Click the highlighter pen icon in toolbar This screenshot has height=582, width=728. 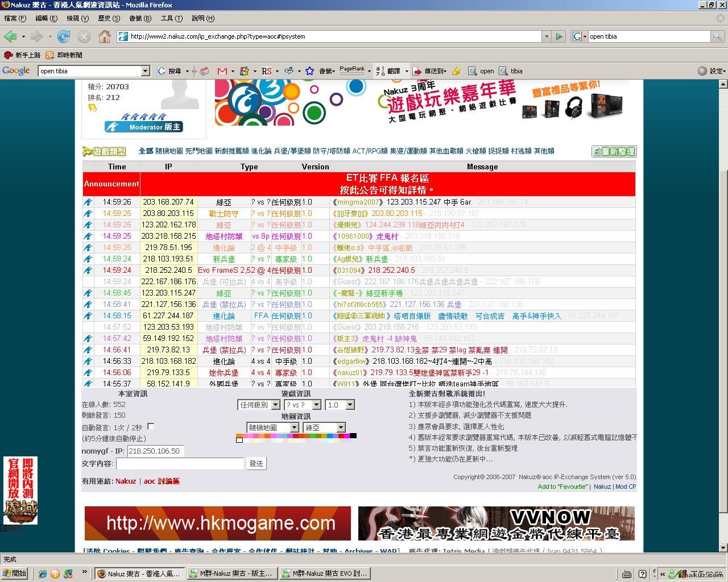coord(456,71)
